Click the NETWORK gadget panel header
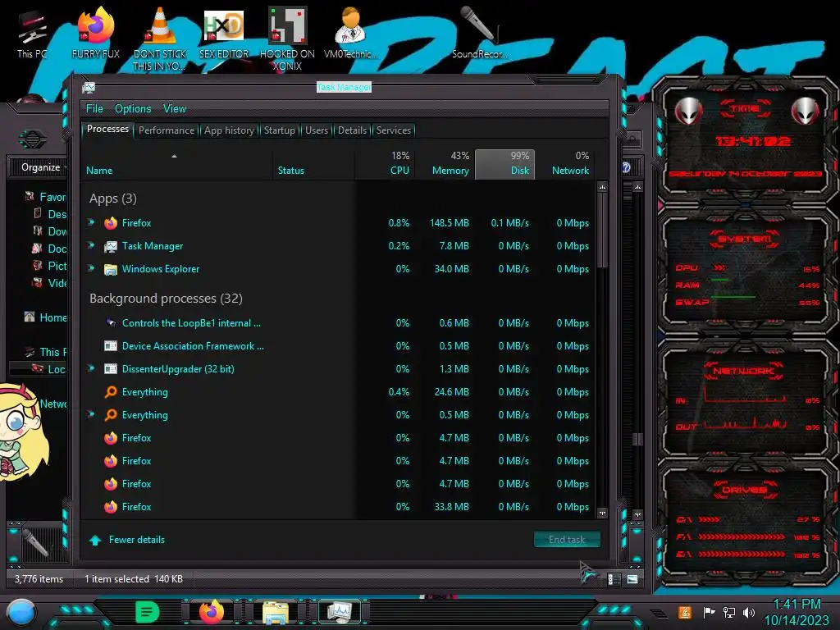This screenshot has width=840, height=630. (744, 371)
